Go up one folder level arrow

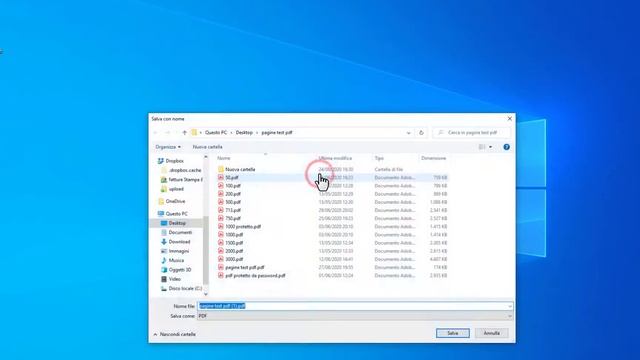pyautogui.click(x=184, y=133)
